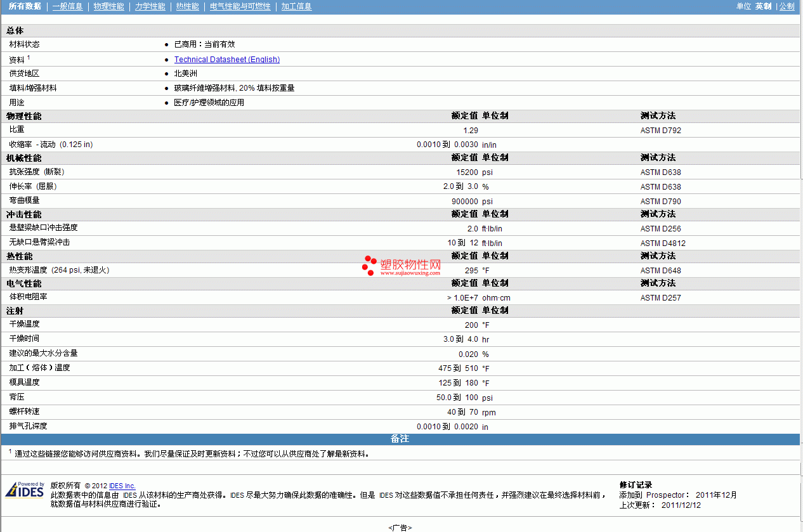Switch to the 所有数据 tab
The height and width of the screenshot is (532, 803).
coord(25,6)
